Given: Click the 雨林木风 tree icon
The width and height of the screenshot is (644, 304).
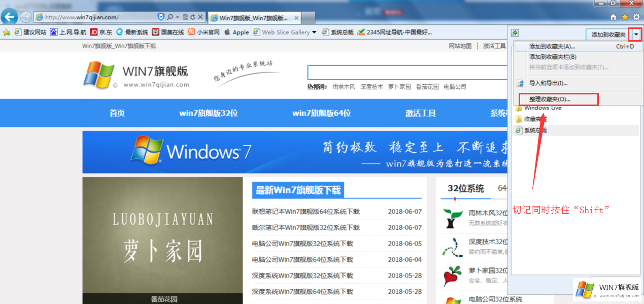Looking at the screenshot, I should pyautogui.click(x=452, y=218).
